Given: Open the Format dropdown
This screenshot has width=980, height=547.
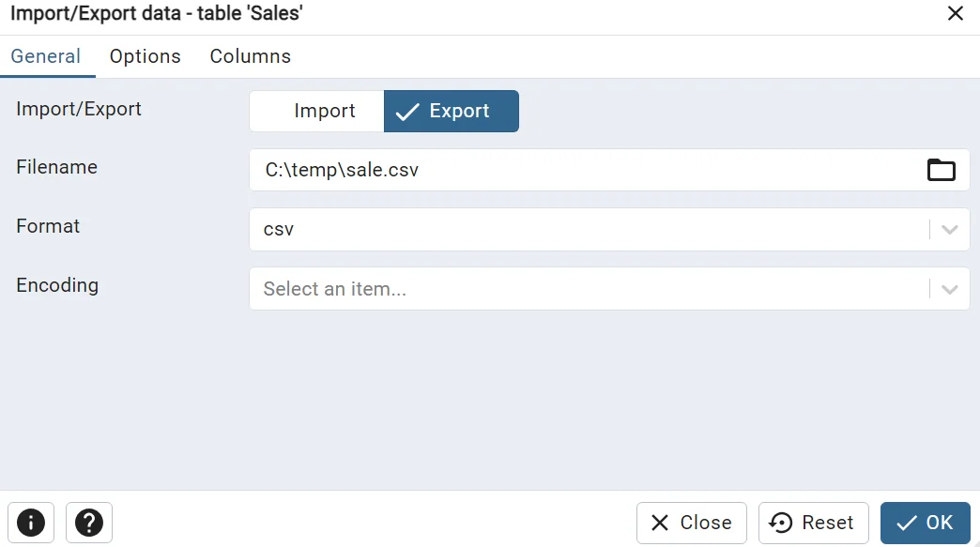Looking at the screenshot, I should (x=608, y=229).
